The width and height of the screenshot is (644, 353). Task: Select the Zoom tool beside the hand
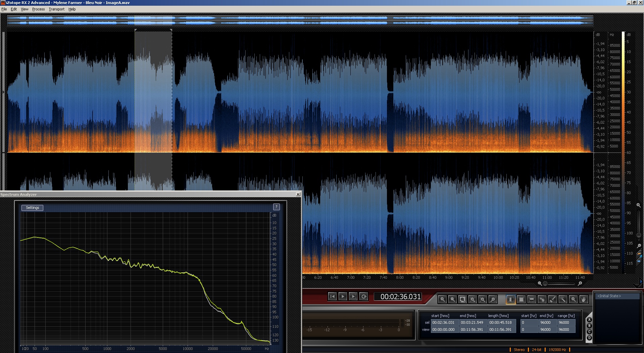pos(573,299)
